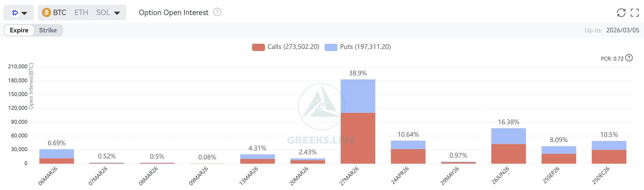
Task: Select the ETH coin tab
Action: 81,12
